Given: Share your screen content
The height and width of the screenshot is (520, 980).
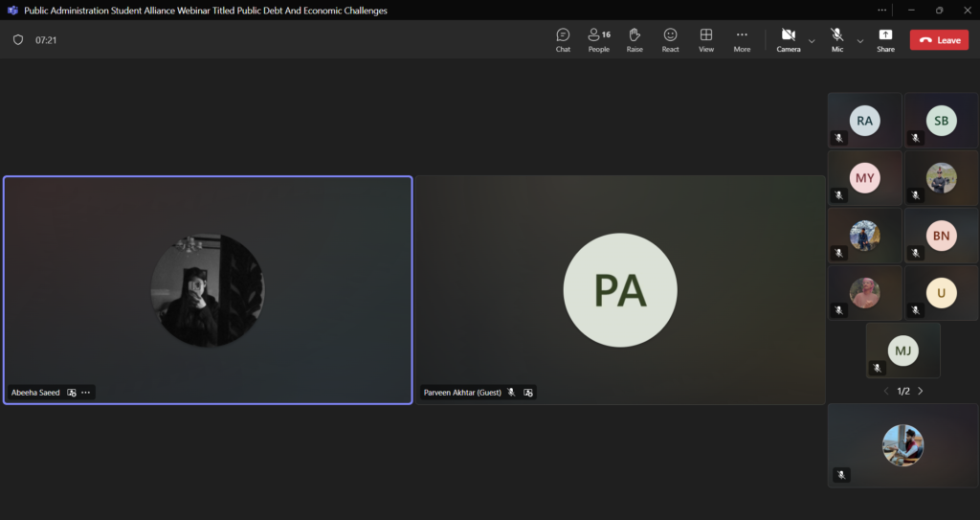Looking at the screenshot, I should [885, 40].
